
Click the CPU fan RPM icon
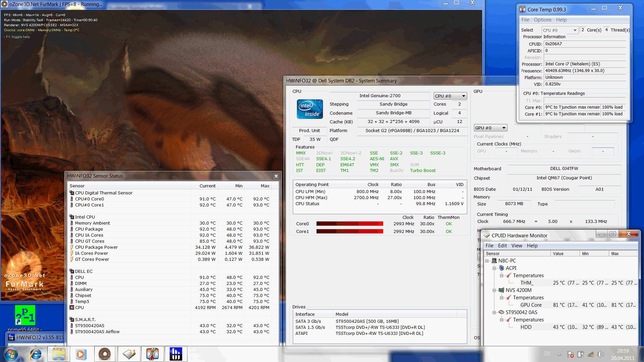point(71,307)
